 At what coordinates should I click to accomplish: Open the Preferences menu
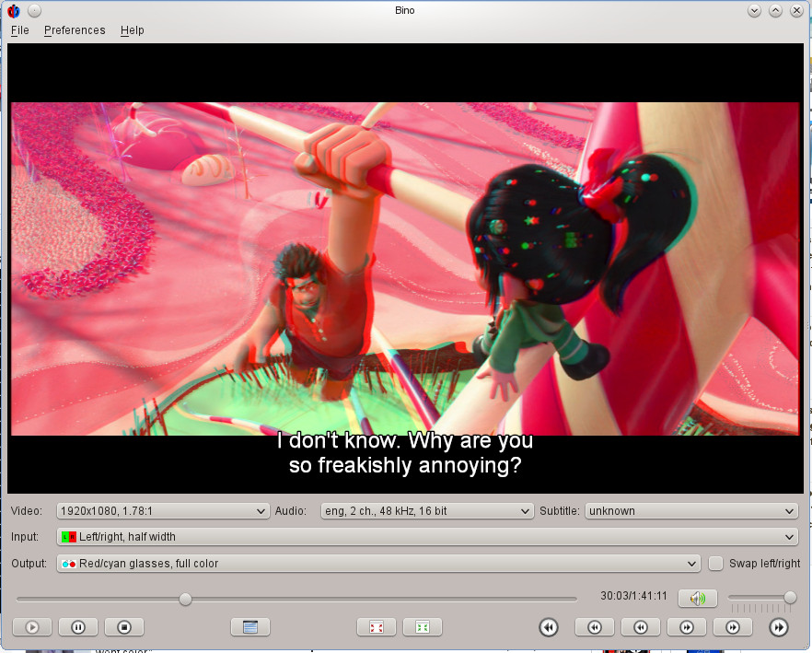point(75,29)
